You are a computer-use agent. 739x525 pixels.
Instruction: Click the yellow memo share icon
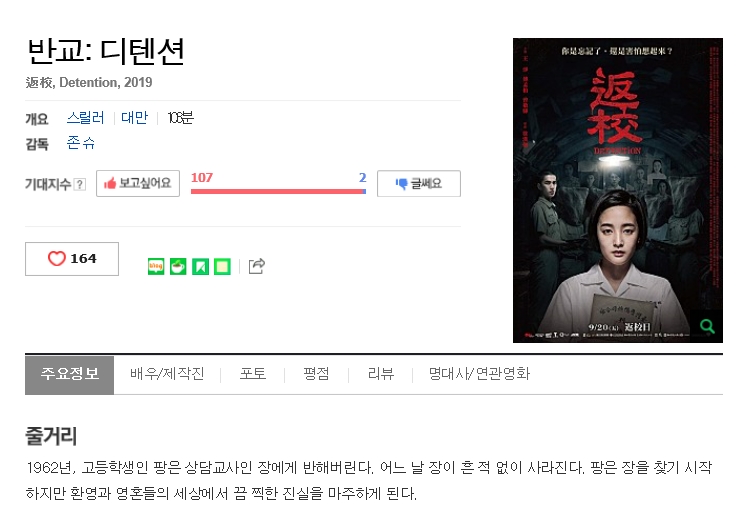222,267
